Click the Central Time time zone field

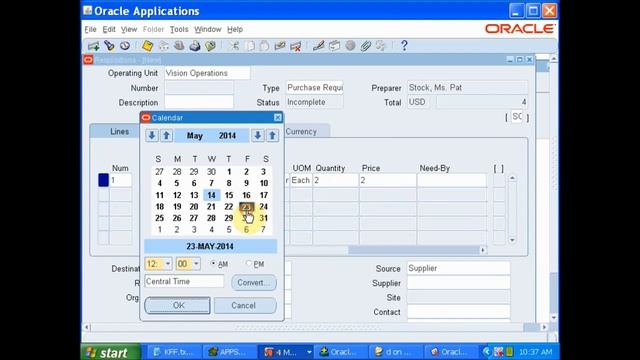pyautogui.click(x=184, y=282)
